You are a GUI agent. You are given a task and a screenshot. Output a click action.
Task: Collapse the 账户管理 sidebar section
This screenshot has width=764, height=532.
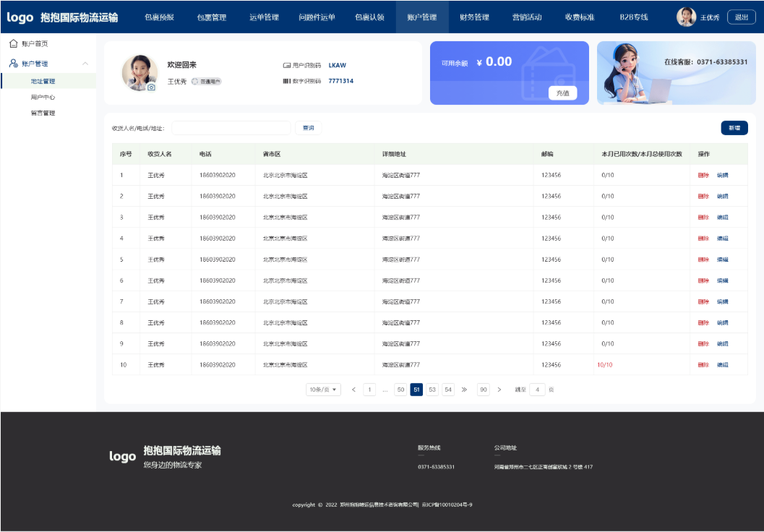85,64
